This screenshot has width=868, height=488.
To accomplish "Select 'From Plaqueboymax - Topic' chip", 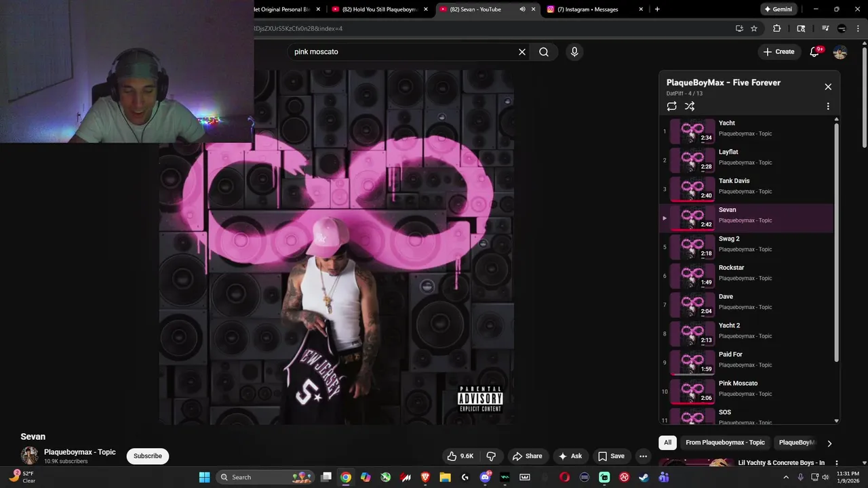I will point(725,443).
